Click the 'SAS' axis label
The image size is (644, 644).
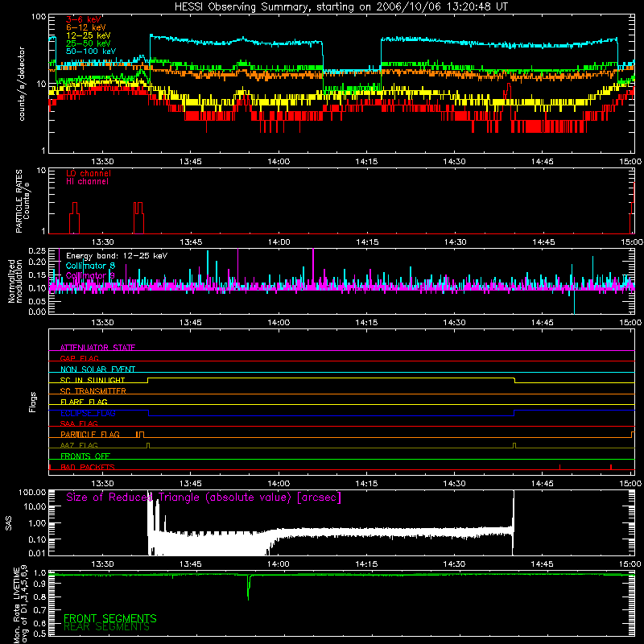click(9, 522)
